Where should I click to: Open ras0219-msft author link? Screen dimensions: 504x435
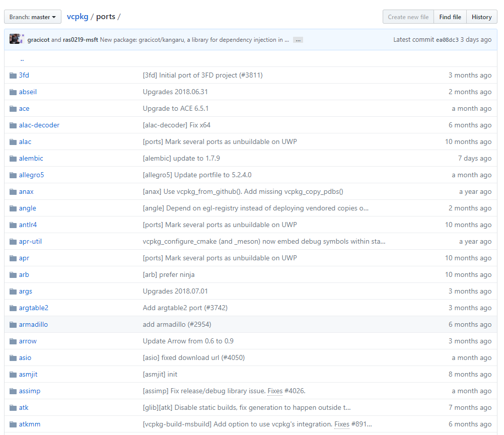[81, 40]
